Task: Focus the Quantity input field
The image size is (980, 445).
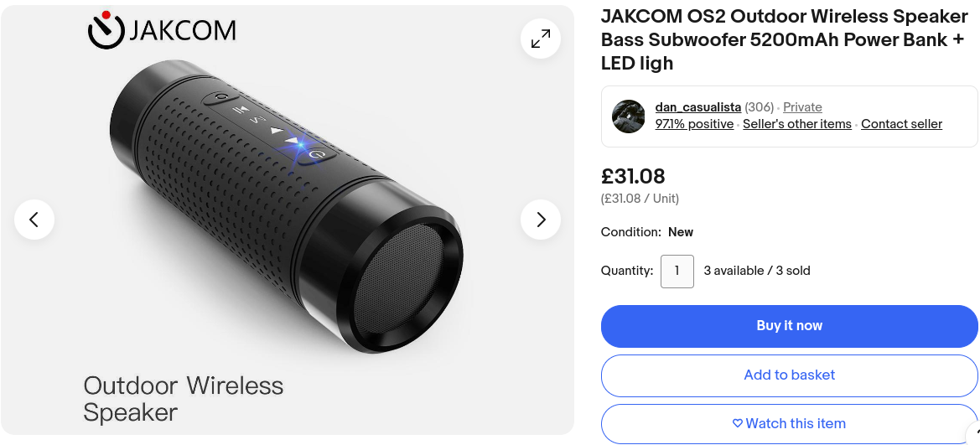Action: coord(677,272)
